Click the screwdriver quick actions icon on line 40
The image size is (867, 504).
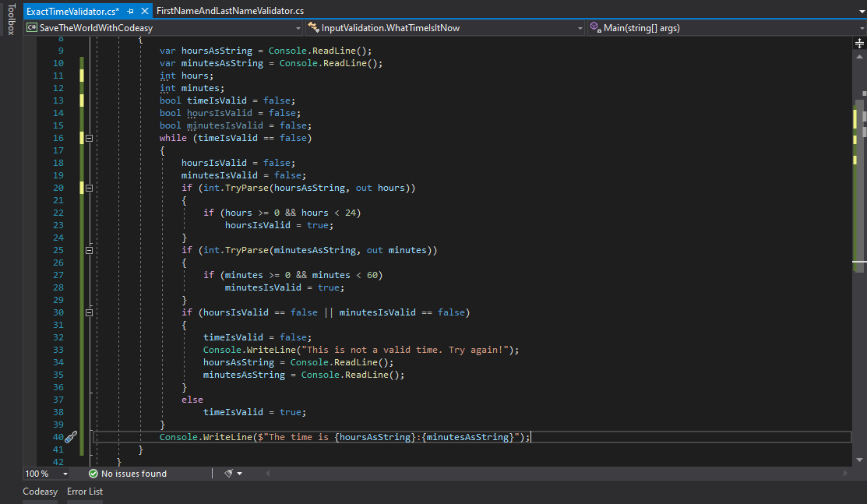point(71,437)
